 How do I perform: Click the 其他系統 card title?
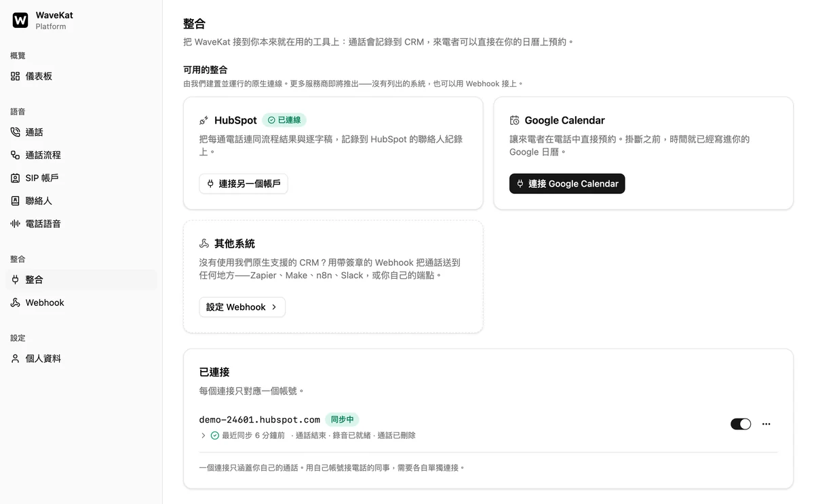coord(235,244)
